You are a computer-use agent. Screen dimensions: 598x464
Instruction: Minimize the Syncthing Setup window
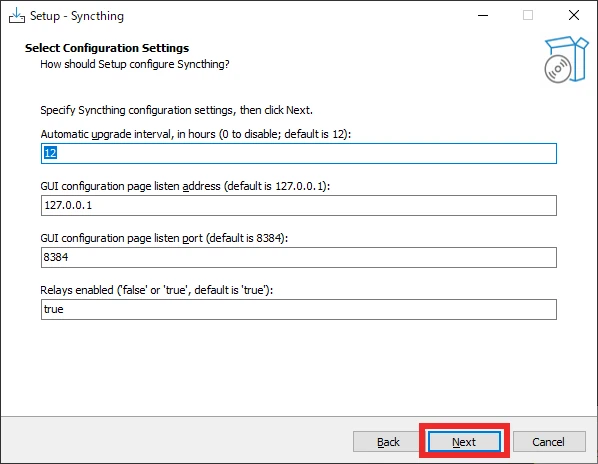coord(483,16)
